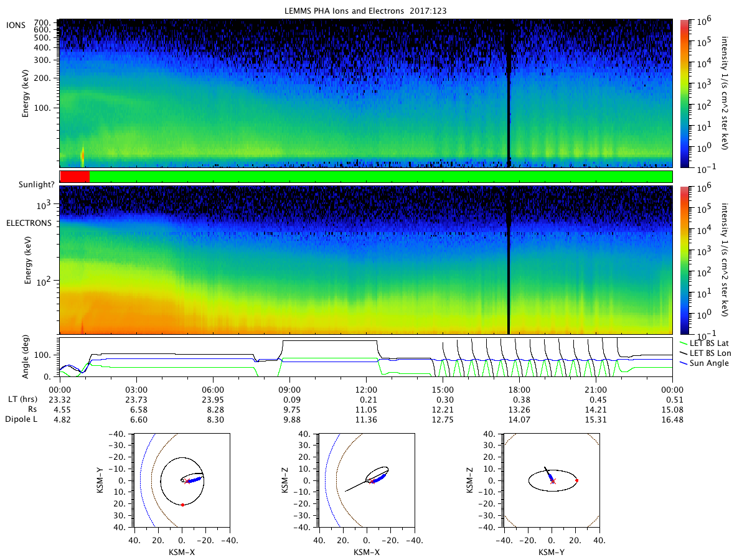Click the red dot on the KSM-X/KSM-Y orbit plot
Image resolution: width=747 pixels, height=560 pixels.
(182, 505)
